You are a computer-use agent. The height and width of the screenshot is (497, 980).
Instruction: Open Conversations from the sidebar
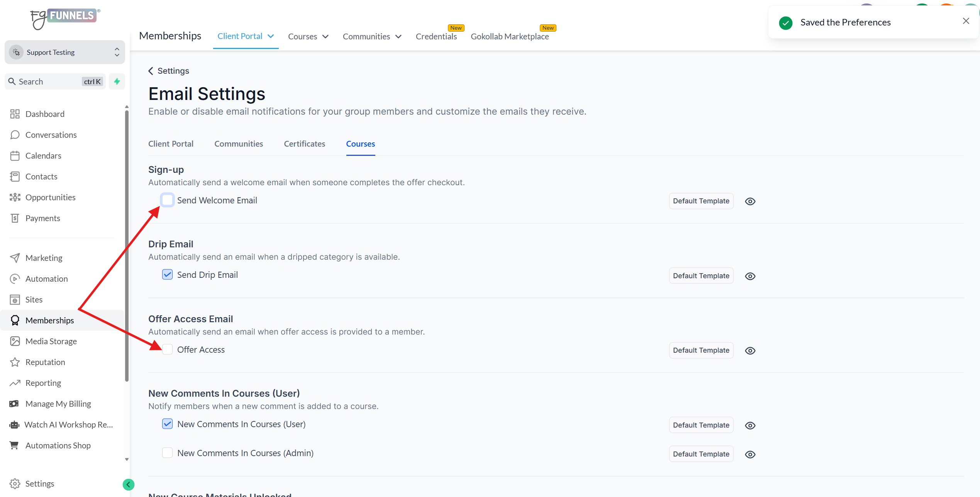tap(51, 135)
